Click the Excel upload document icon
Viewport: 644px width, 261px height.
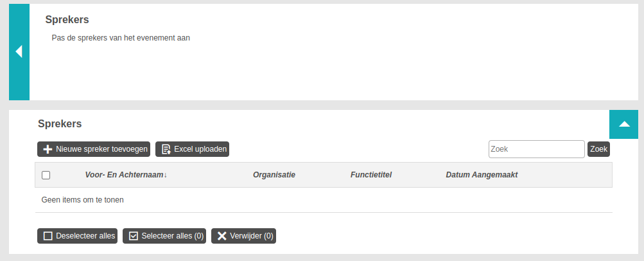click(166, 149)
